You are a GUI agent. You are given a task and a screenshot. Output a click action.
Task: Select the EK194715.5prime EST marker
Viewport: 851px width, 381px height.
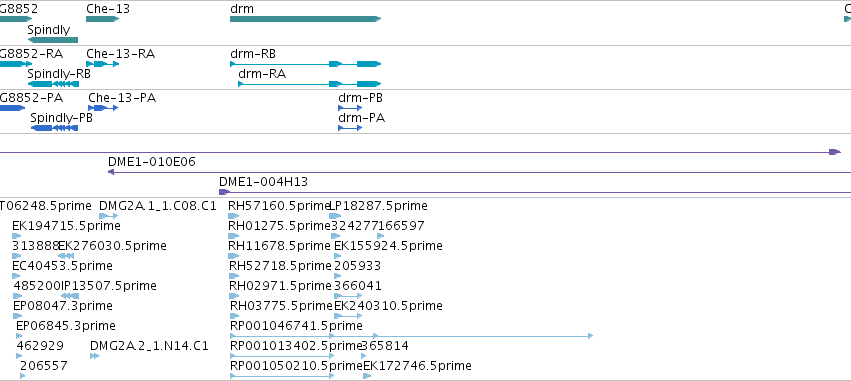click(16, 236)
